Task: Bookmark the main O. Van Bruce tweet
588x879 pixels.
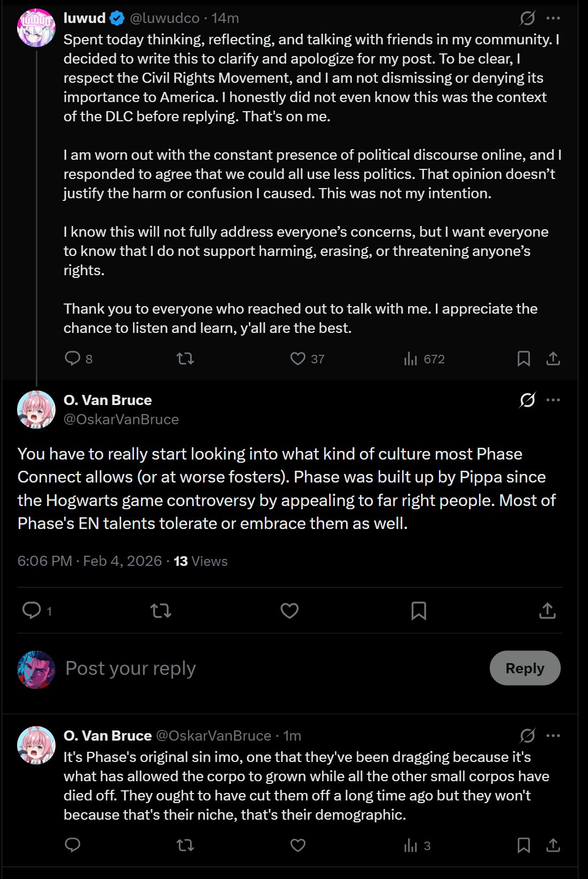Action: coord(419,610)
